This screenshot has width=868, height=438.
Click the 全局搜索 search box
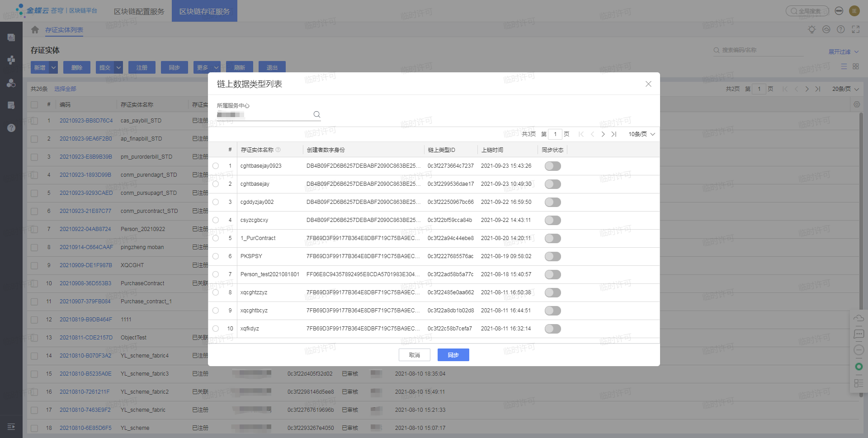[x=807, y=11]
